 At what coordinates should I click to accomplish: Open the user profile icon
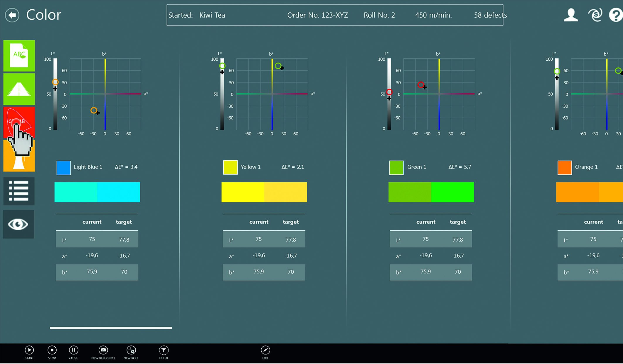tap(571, 14)
